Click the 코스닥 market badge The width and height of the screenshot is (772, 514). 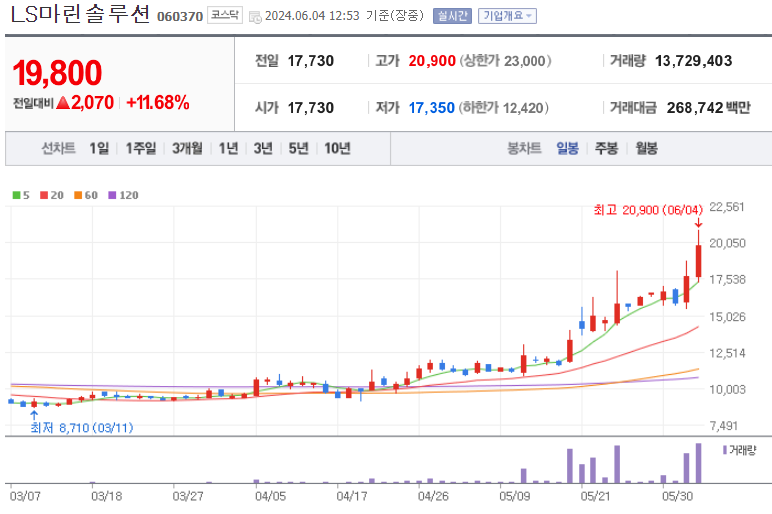(x=225, y=16)
